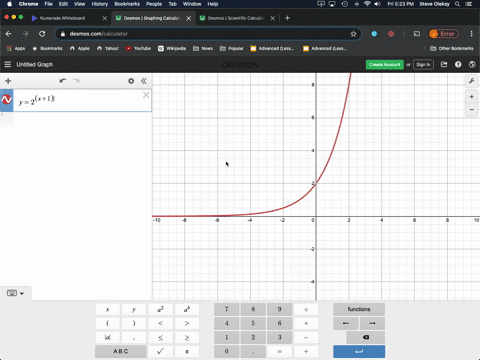Open the Bookmarks menu in menu bar
The width and height of the screenshot is (480, 360).
point(127,4)
